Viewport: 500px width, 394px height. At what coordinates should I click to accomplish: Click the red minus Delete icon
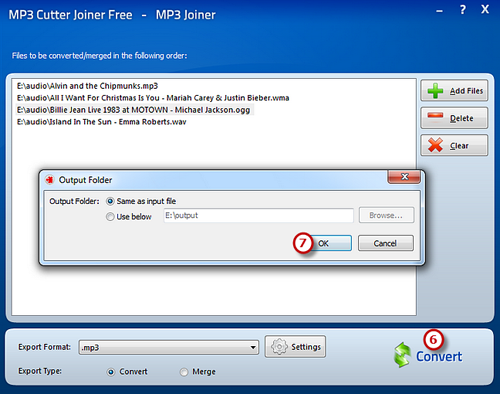click(x=435, y=116)
